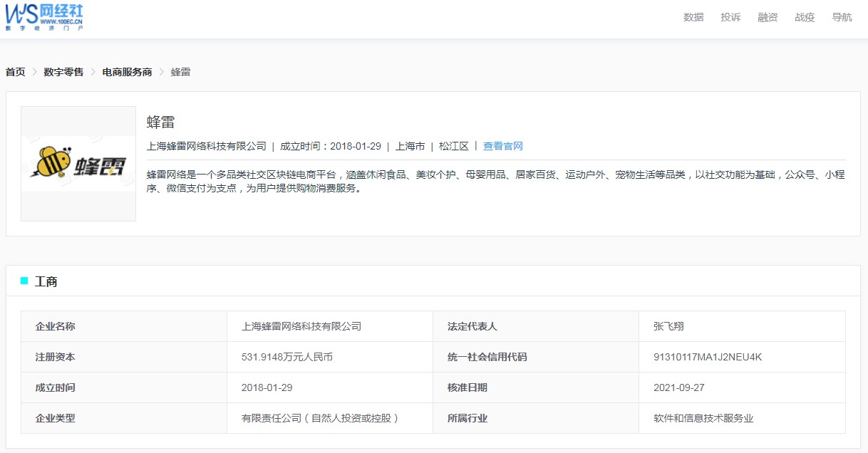This screenshot has height=453, width=868.
Task: Select 战疫 in the top navigation
Action: click(x=805, y=17)
